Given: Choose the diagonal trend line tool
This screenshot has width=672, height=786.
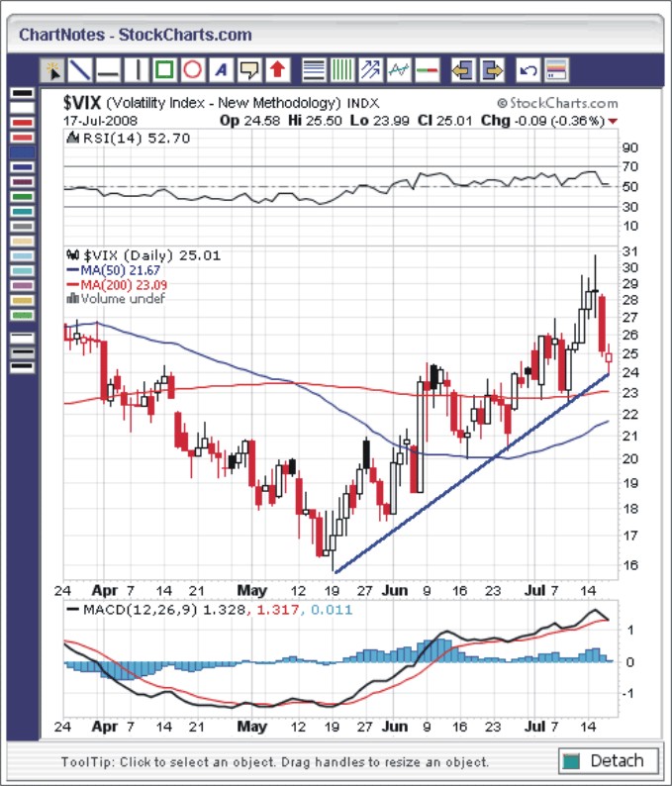Looking at the screenshot, I should coord(79,70).
